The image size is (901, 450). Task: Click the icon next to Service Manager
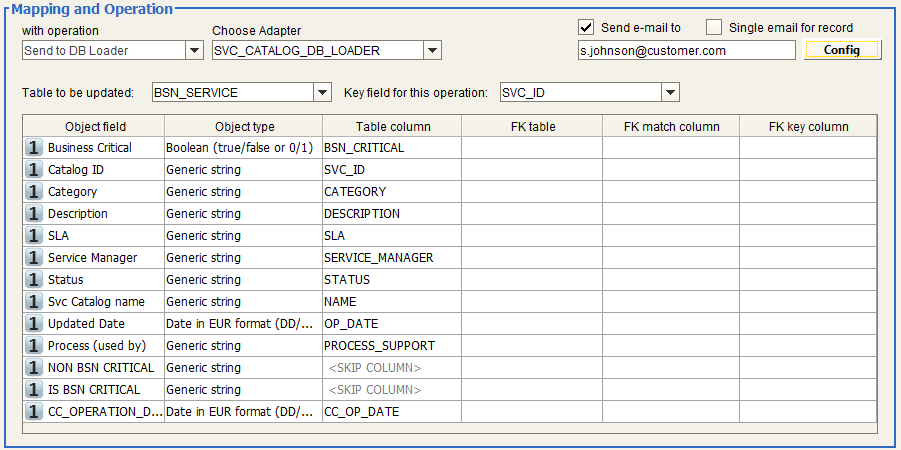34,258
